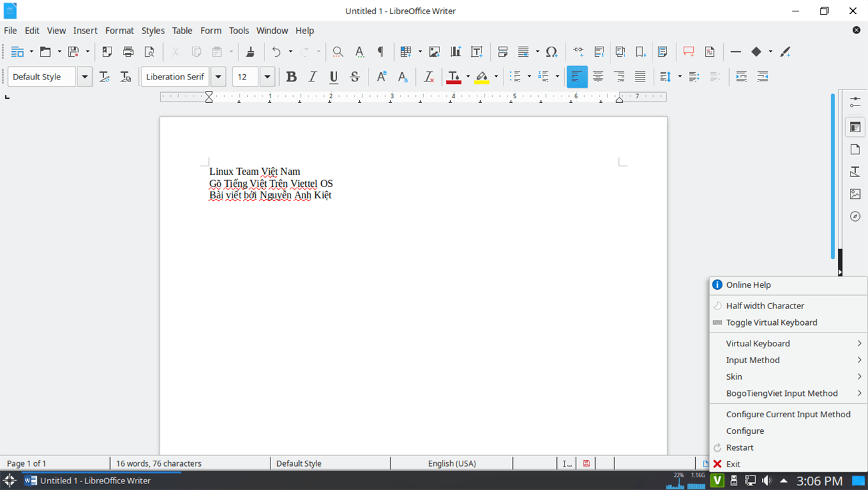Click the font size input field
Image resolution: width=868 pixels, height=490 pixels.
point(245,77)
